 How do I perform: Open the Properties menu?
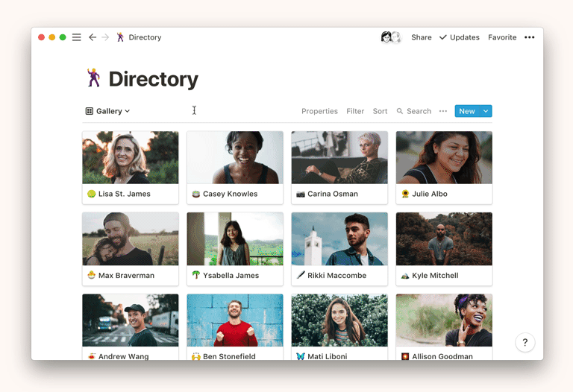coord(319,111)
